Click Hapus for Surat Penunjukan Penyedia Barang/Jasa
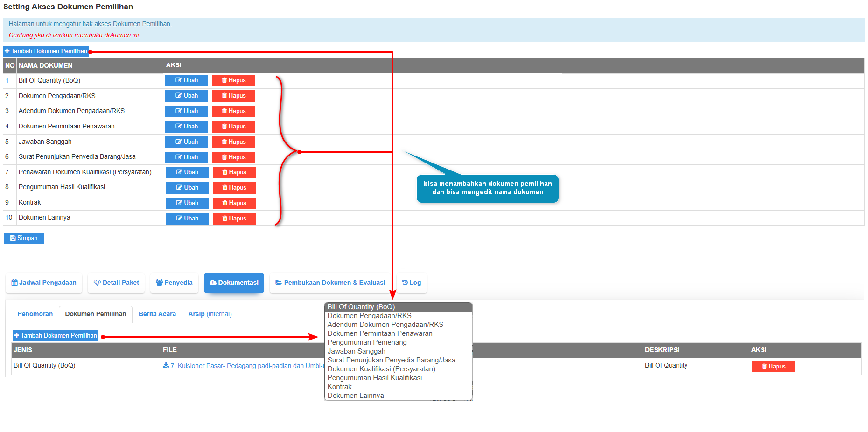This screenshot has width=868, height=432. point(234,157)
